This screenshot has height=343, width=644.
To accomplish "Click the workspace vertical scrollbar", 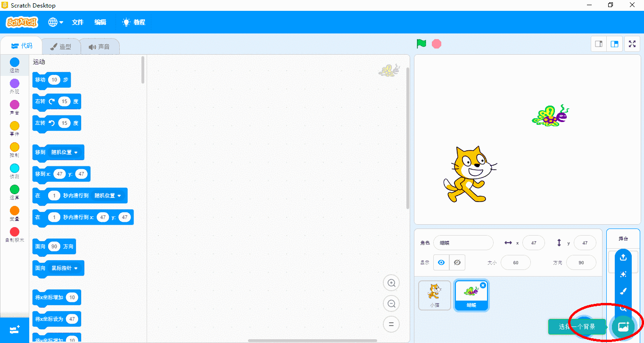I will point(408,138).
